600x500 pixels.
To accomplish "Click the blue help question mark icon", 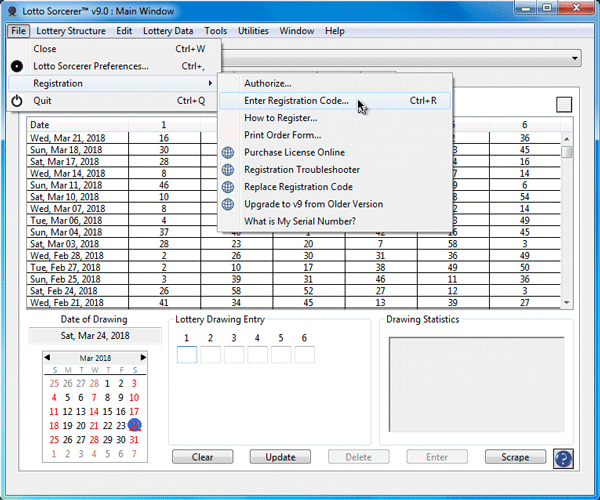I will click(x=563, y=458).
